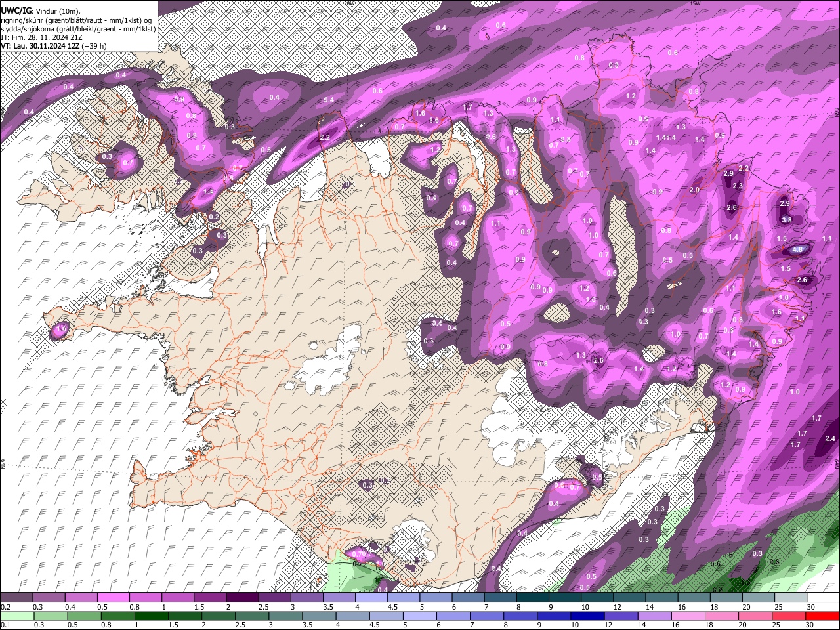
Task: Click the 3.8 precipitation value on the map
Action: click(x=787, y=220)
